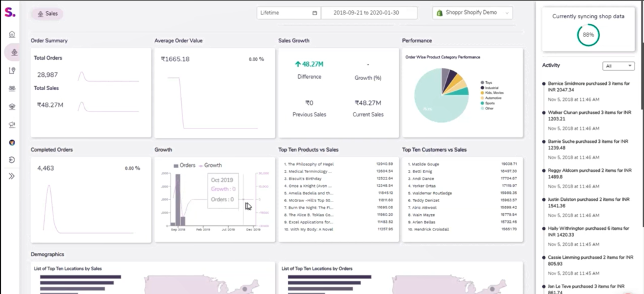Open the products box sidebar icon
The height and width of the screenshot is (294, 644).
pos(11,106)
